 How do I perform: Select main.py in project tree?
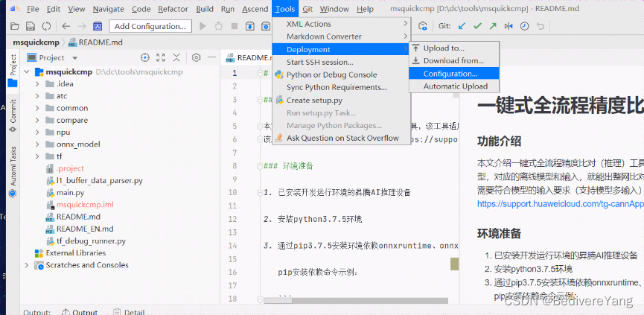click(x=70, y=193)
